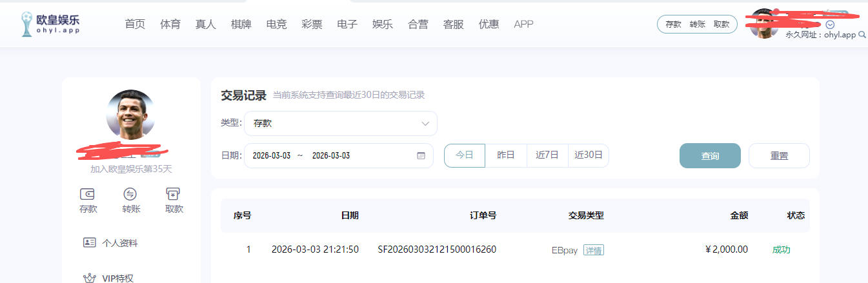Click the magnifier icon beside 永久网址
Image resolution: width=868 pixels, height=283 pixels.
click(862, 35)
